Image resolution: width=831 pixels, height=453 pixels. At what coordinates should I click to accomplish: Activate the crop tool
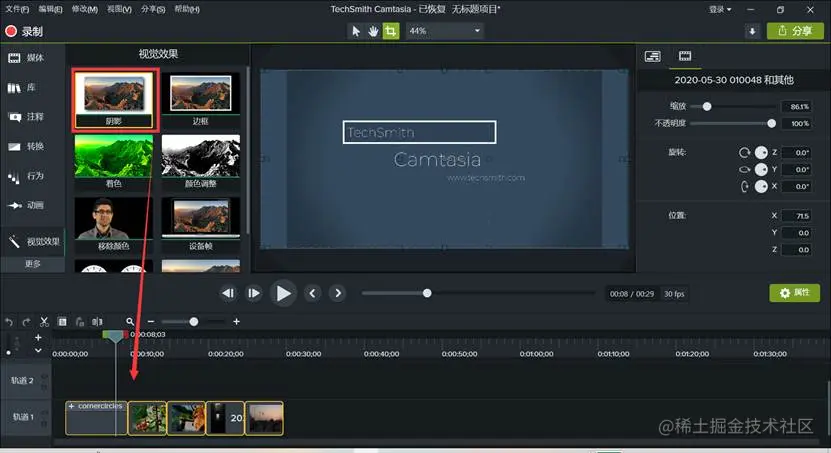pyautogui.click(x=391, y=31)
